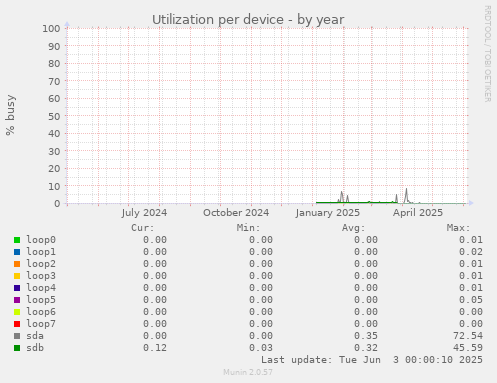
Task: Select the loop2 legend label
Action: click(41, 264)
